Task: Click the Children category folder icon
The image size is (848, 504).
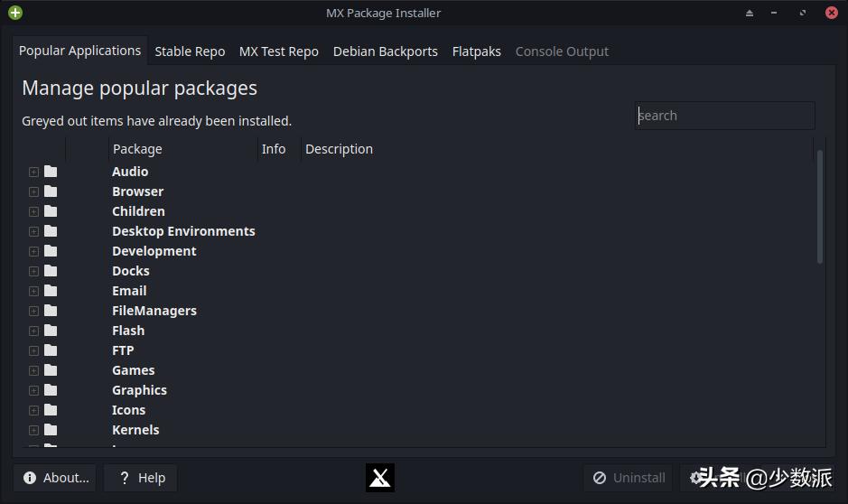Action: click(x=51, y=211)
